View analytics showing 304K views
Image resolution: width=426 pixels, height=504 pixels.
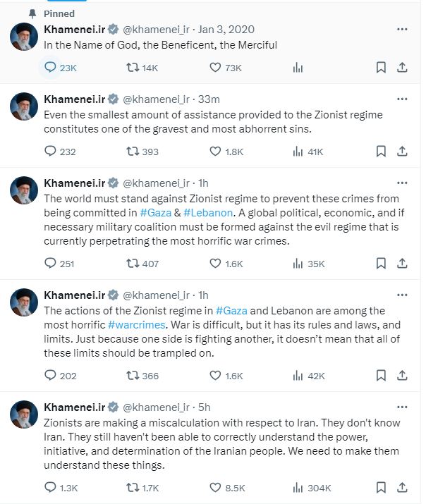(298, 487)
